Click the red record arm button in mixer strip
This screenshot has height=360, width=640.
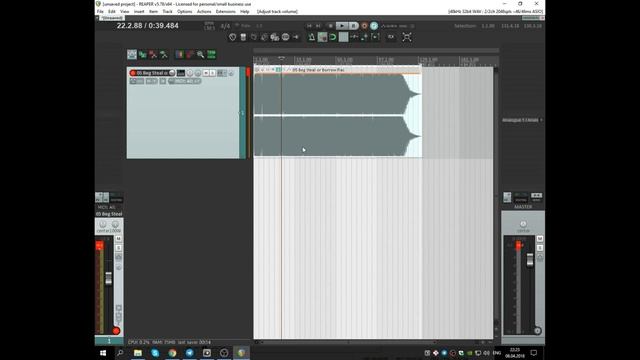(116, 331)
